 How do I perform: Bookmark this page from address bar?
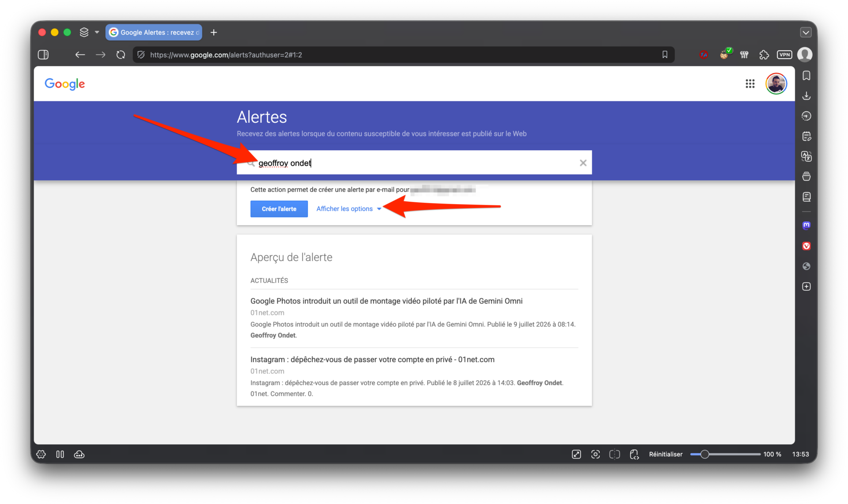click(665, 55)
